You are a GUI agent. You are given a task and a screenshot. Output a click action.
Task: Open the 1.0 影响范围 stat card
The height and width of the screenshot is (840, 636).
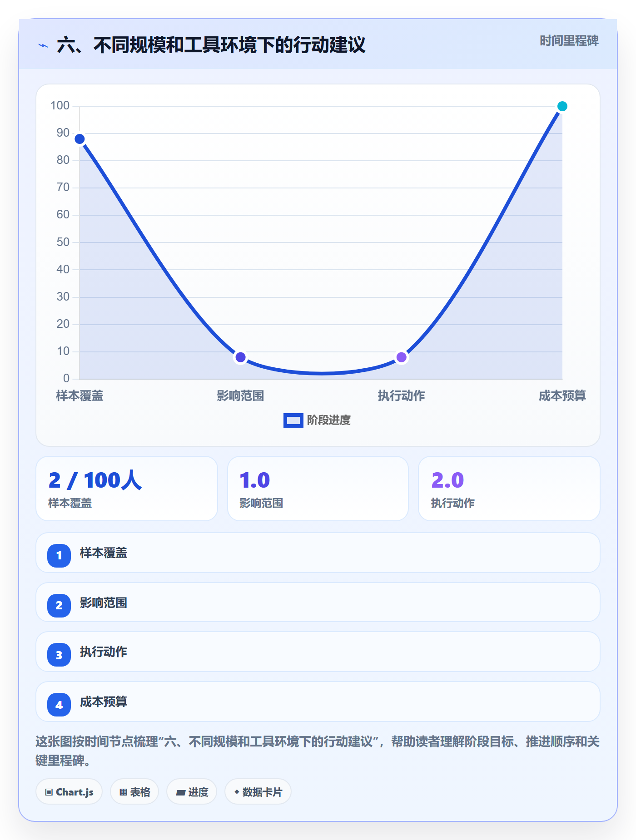click(x=318, y=489)
